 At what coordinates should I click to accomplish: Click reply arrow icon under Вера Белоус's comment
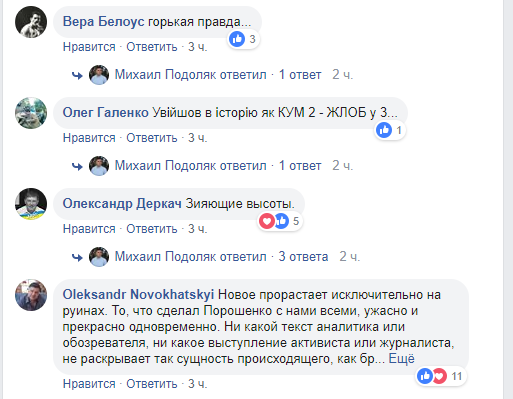point(77,75)
